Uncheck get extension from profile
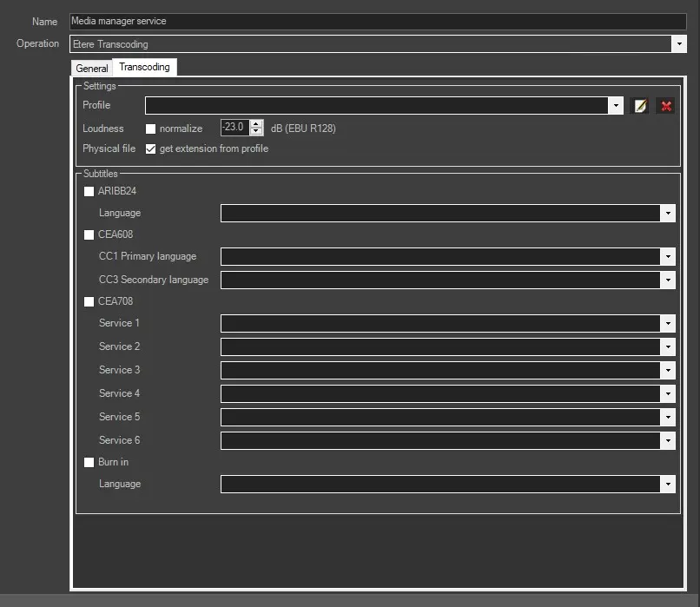The width and height of the screenshot is (700, 607). pyautogui.click(x=151, y=149)
